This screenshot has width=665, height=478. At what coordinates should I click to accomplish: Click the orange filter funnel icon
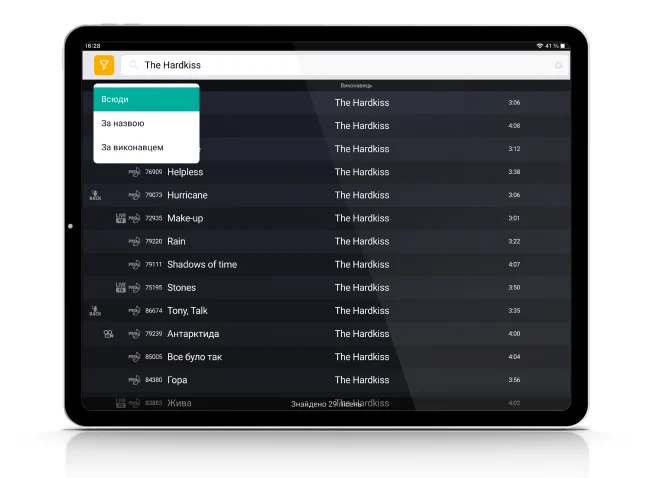tap(104, 65)
